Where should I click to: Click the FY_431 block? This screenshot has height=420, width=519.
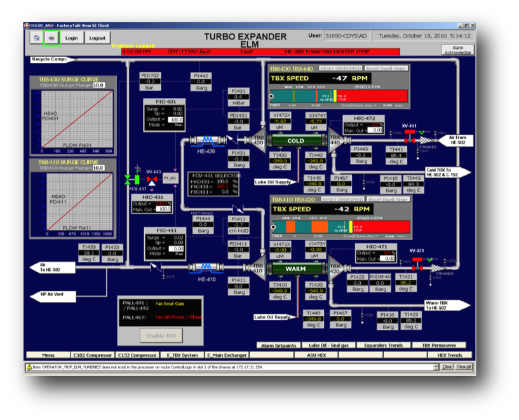170,178
